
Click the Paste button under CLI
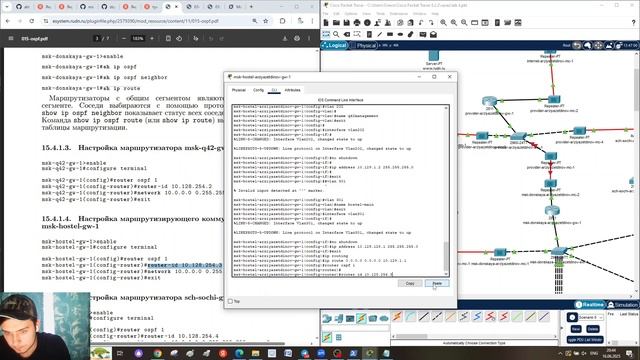click(437, 283)
